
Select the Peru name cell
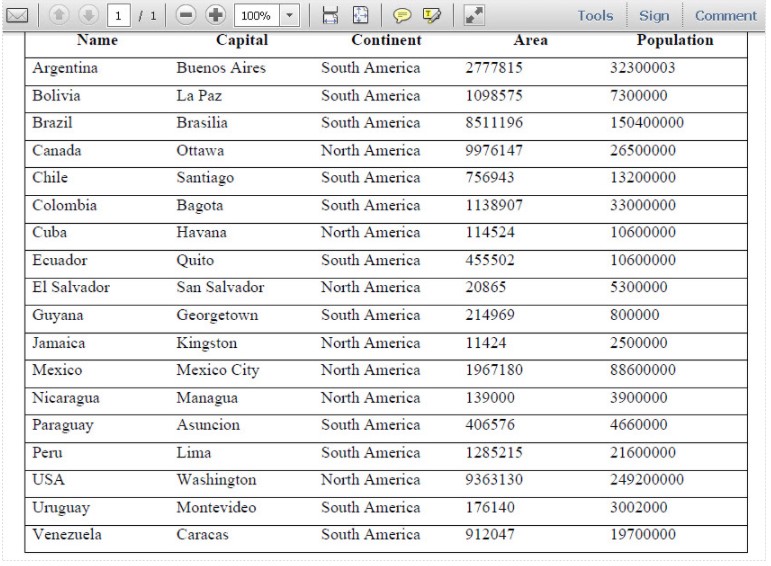pos(47,452)
